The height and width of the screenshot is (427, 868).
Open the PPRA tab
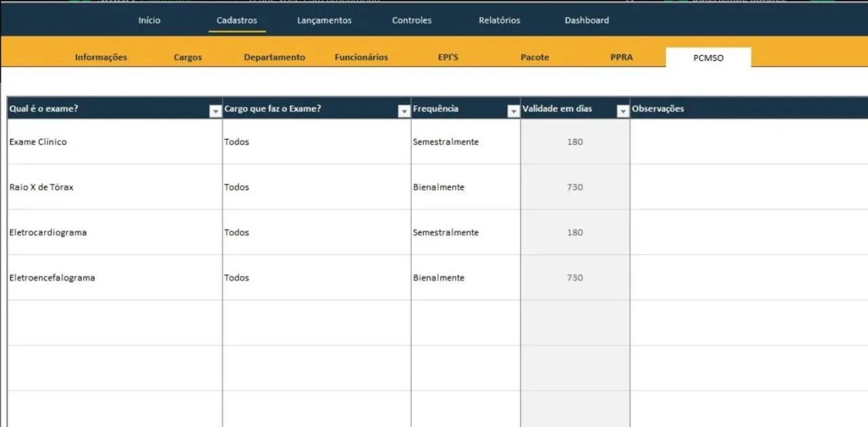click(621, 58)
